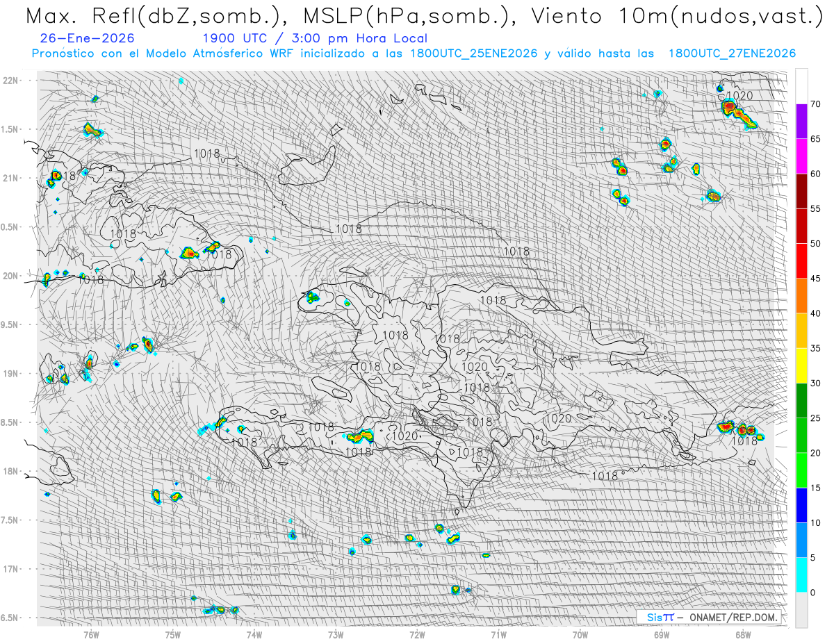Select the '17N' latitude label

pos(11,569)
